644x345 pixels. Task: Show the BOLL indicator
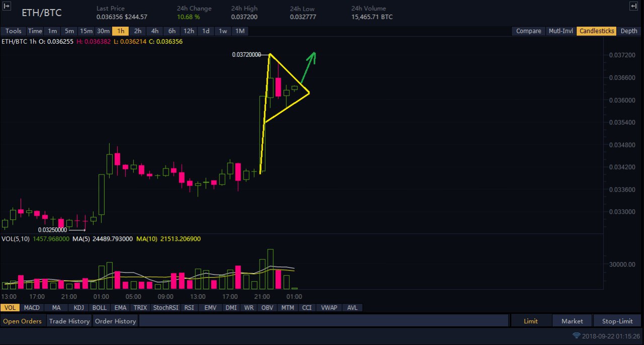100,307
